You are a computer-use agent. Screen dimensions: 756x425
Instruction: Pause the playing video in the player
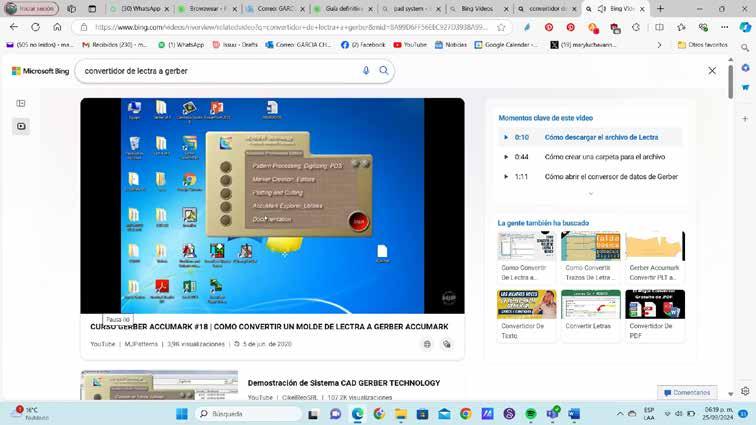(x=272, y=206)
